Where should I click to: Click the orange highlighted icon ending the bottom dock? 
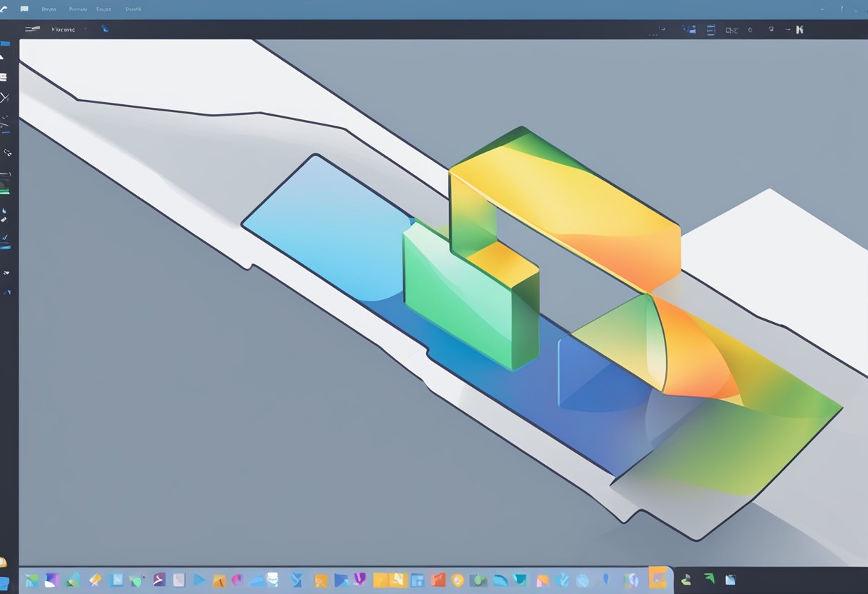657,578
